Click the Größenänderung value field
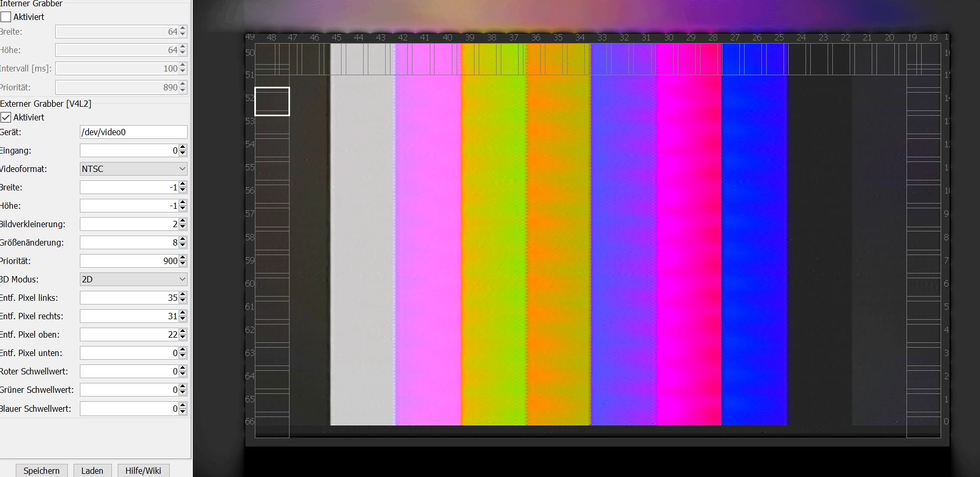Image resolution: width=980 pixels, height=477 pixels. point(129,242)
